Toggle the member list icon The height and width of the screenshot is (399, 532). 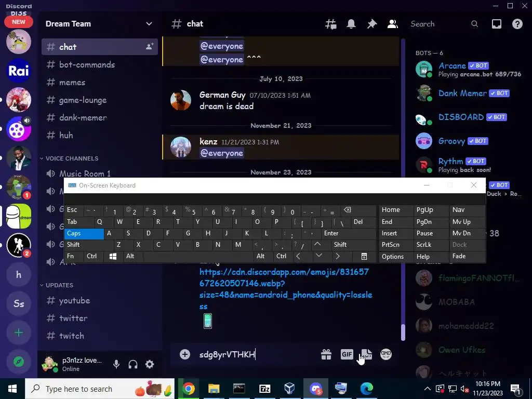pos(393,24)
